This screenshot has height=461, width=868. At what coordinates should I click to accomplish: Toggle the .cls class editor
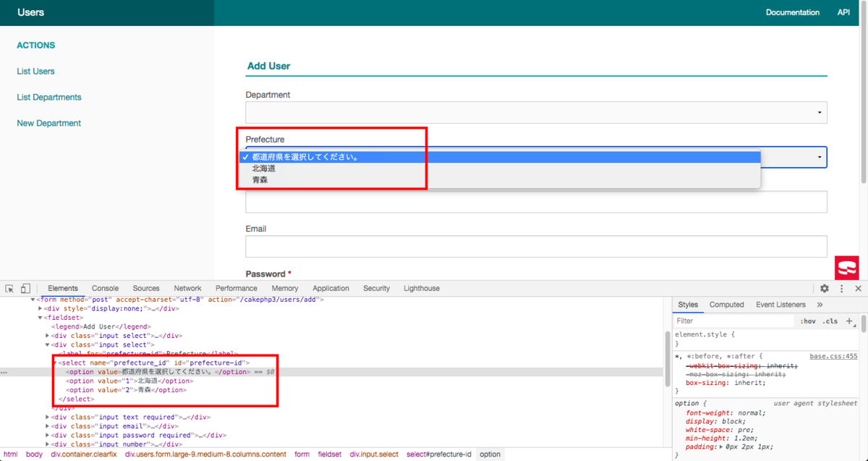(x=831, y=321)
